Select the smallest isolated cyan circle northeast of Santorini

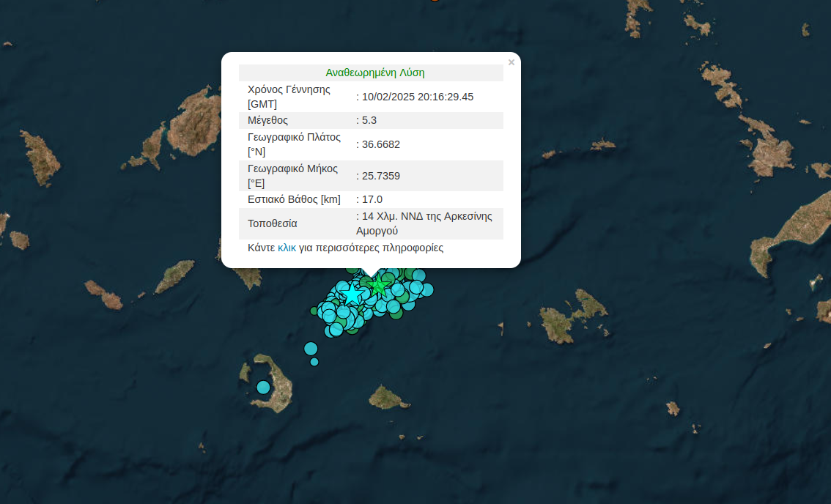314,362
